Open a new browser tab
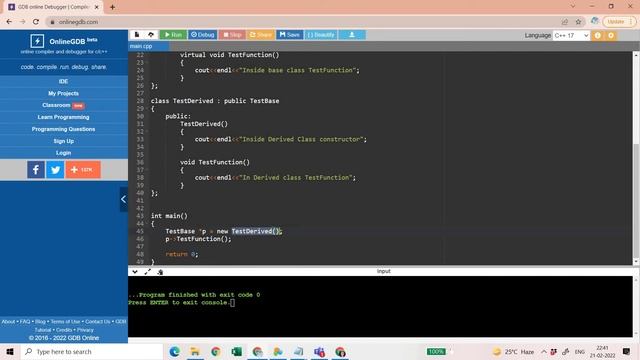 [x=112, y=7]
